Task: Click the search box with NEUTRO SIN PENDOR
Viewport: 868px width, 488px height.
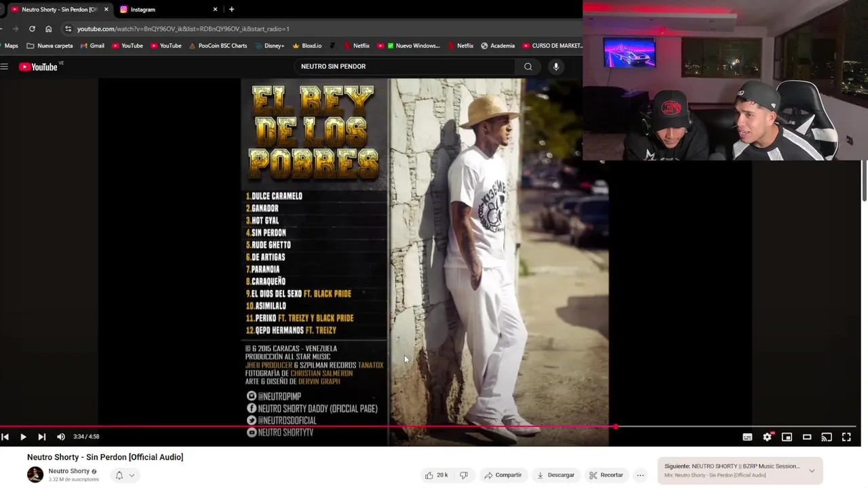Action: click(404, 66)
